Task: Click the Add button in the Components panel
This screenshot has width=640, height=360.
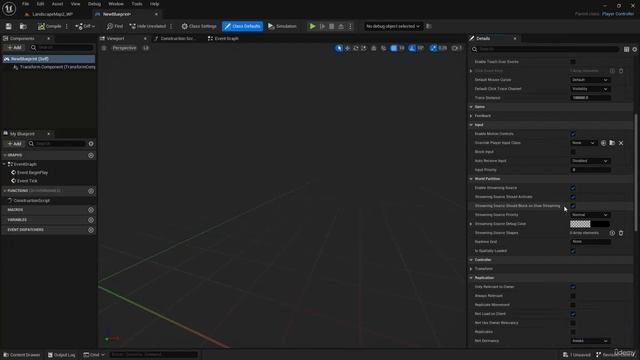Action: tap(14, 48)
